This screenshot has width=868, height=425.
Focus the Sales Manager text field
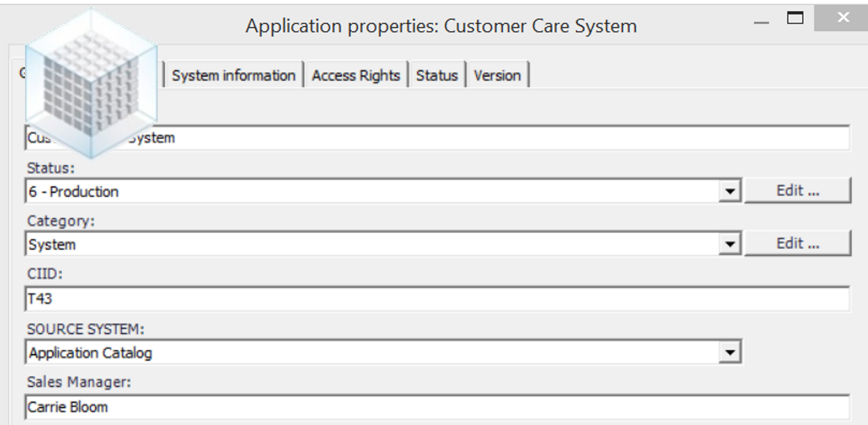438,407
